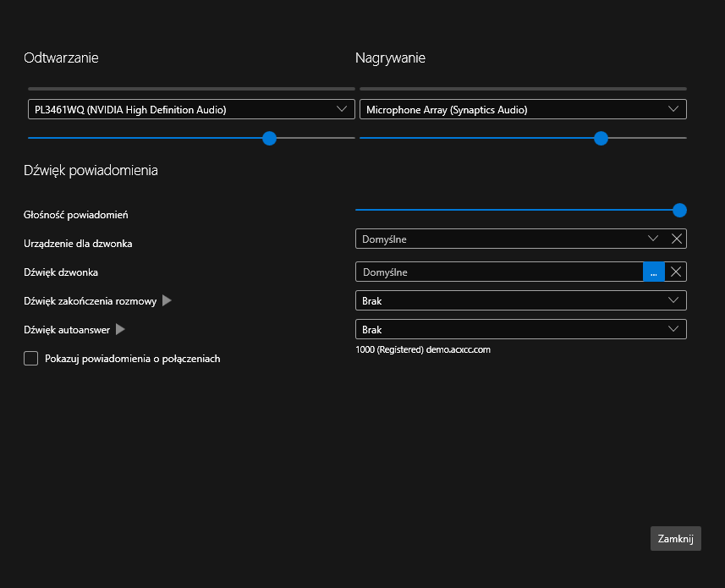Play the call end sound preview
This screenshot has width=725, height=588.
(x=167, y=300)
